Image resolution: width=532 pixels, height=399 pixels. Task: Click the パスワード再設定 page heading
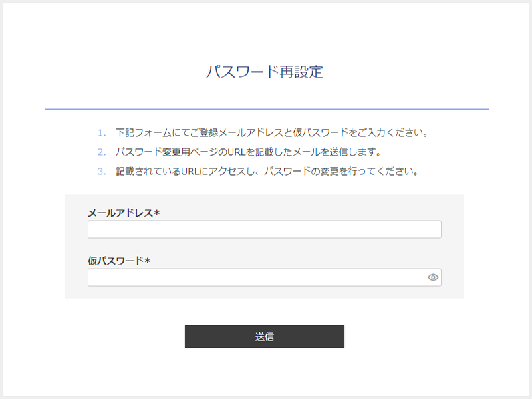(x=266, y=70)
